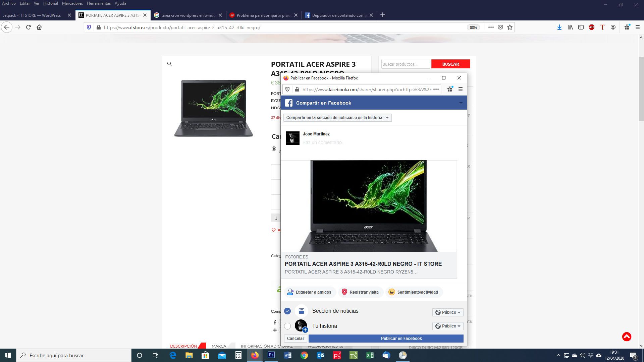Open the Archivo menu
Viewport: 644px width, 362px height.
pos(9,3)
